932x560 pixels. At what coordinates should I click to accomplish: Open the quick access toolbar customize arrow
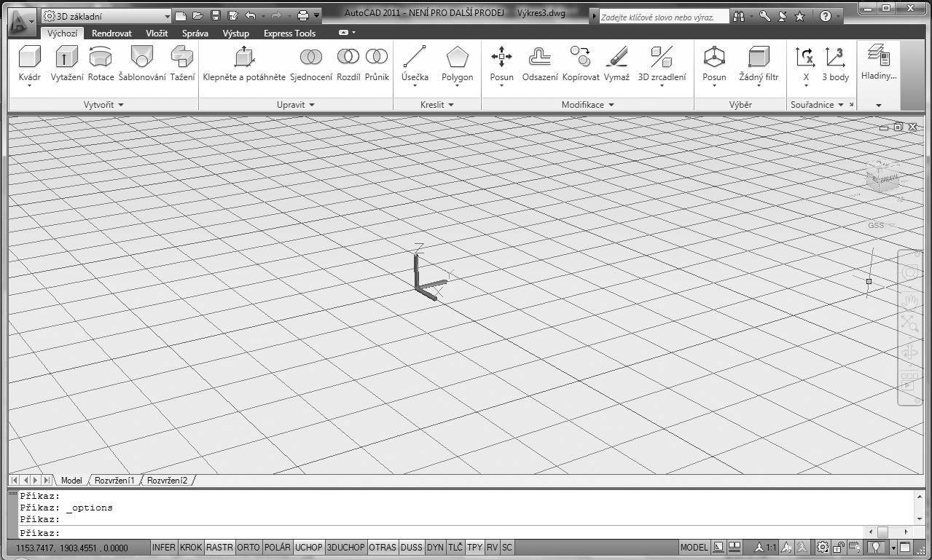tap(317, 15)
